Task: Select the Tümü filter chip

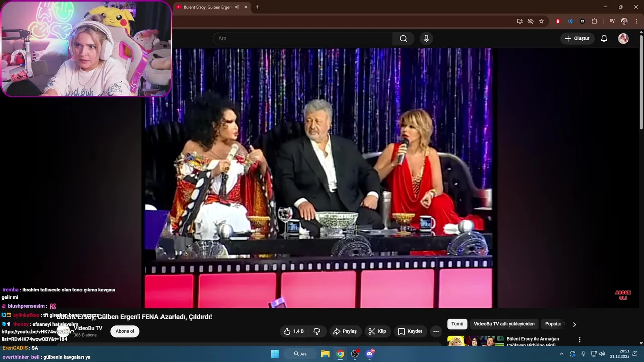Action: click(457, 324)
